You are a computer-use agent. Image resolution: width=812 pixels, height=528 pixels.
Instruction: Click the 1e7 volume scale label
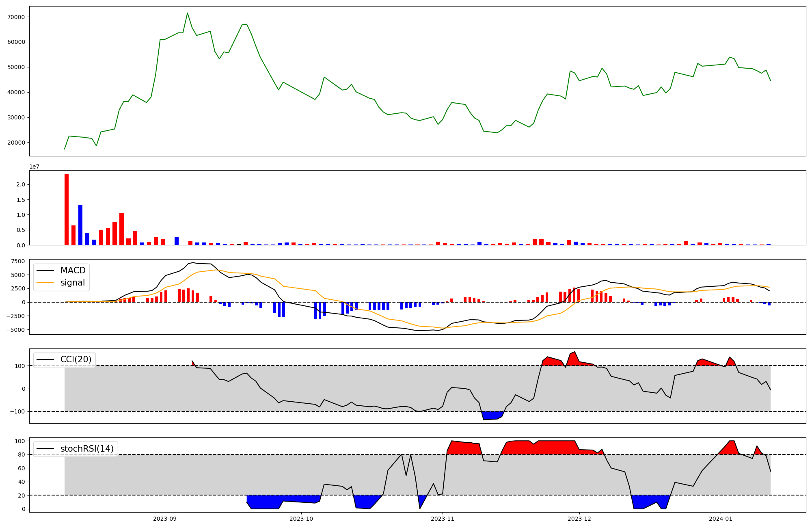pyautogui.click(x=34, y=167)
